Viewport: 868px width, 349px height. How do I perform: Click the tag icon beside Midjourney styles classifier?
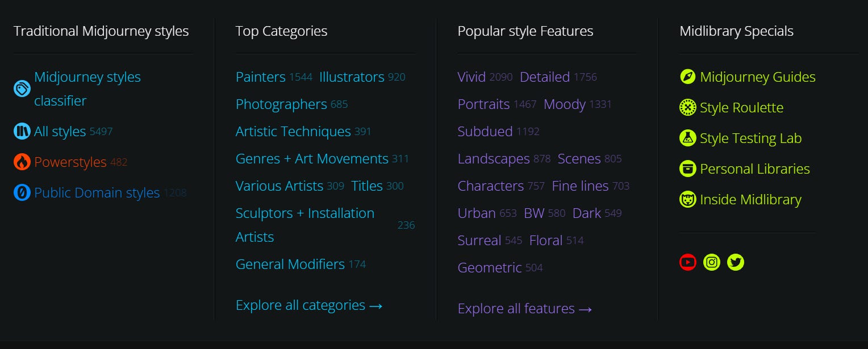pyautogui.click(x=22, y=89)
